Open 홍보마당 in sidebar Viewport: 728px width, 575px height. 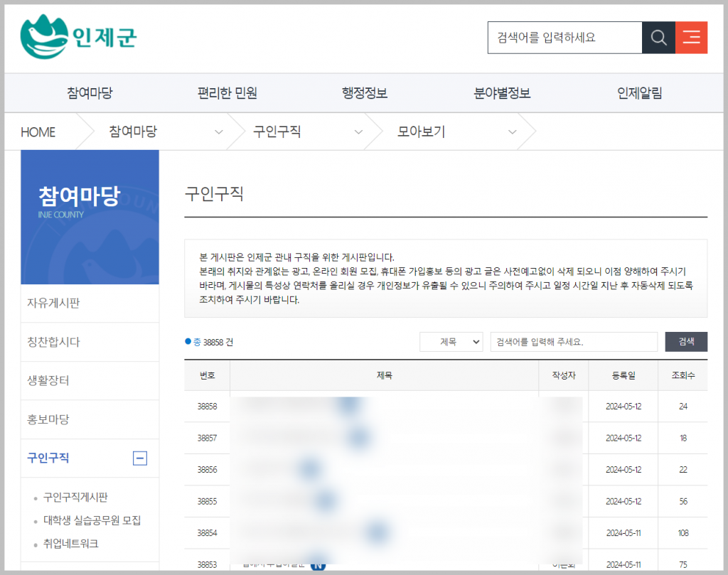point(90,419)
